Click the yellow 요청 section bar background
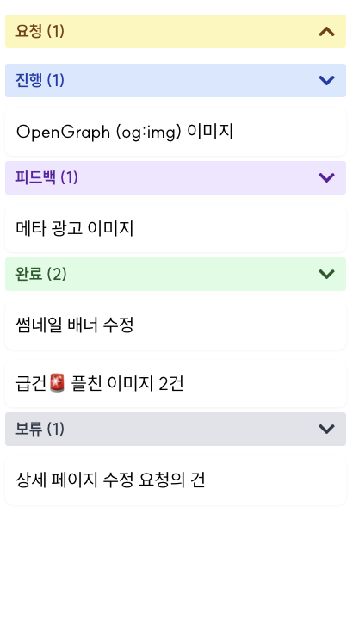353x644 pixels. 176,32
